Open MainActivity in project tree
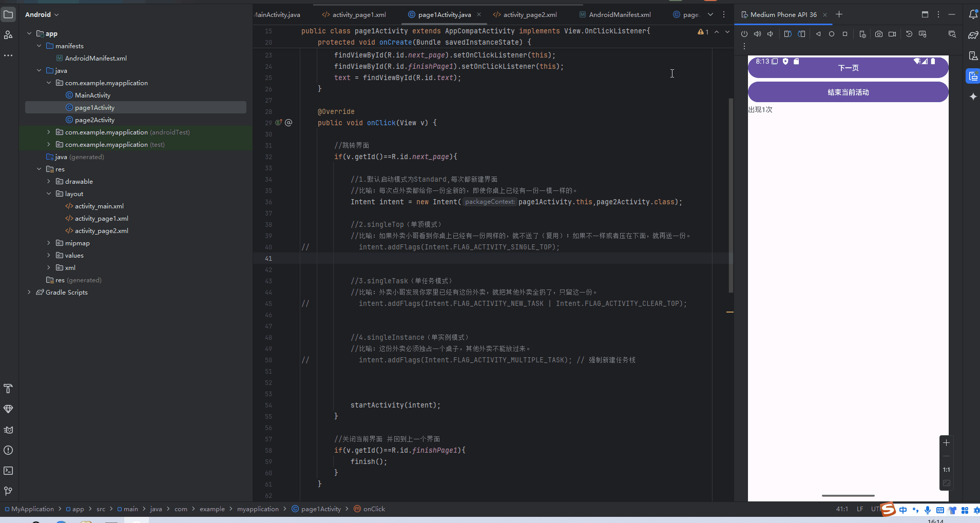Image resolution: width=980 pixels, height=523 pixels. (x=92, y=95)
